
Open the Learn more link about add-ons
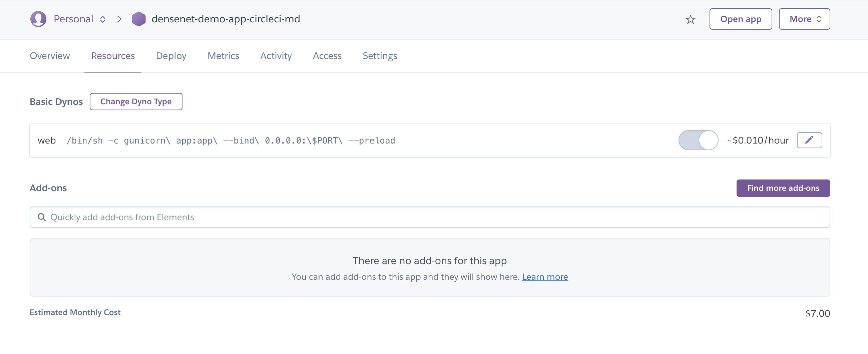[x=545, y=277]
